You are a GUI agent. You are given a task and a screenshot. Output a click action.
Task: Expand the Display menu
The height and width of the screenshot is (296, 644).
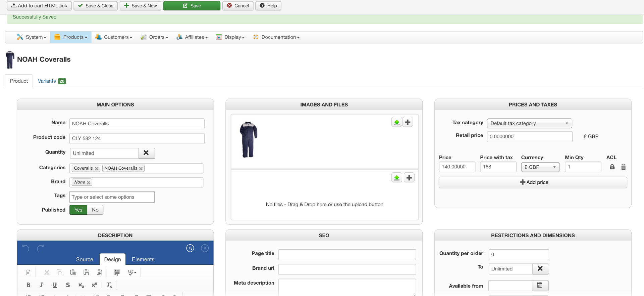coord(230,37)
